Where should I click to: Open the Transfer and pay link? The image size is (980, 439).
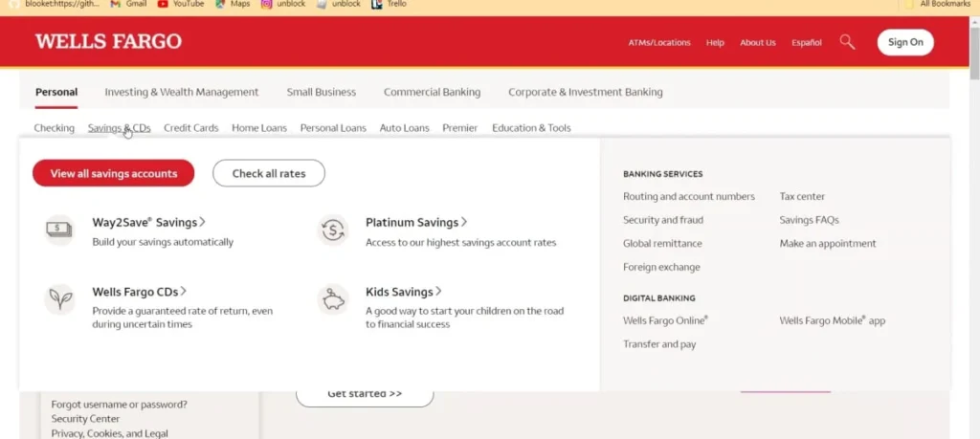(658, 344)
